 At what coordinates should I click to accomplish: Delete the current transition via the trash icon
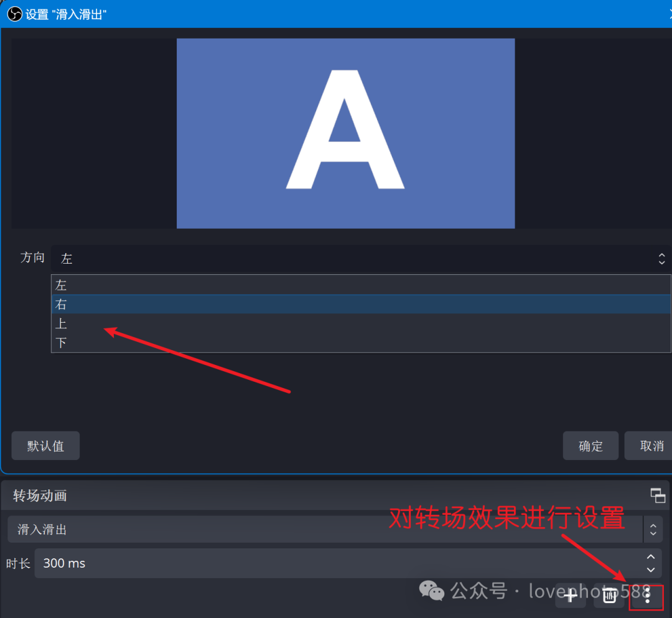[x=609, y=596]
